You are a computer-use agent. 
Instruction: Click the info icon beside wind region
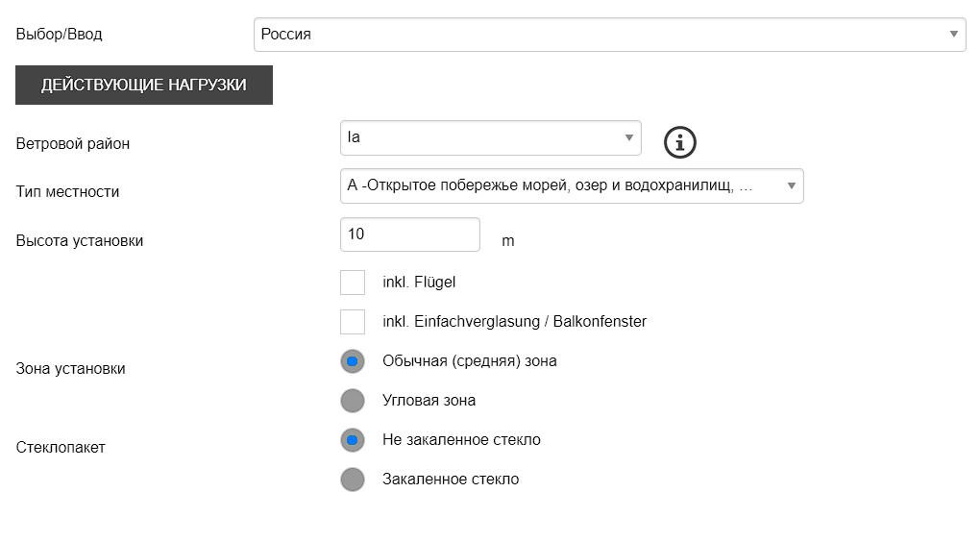679,142
